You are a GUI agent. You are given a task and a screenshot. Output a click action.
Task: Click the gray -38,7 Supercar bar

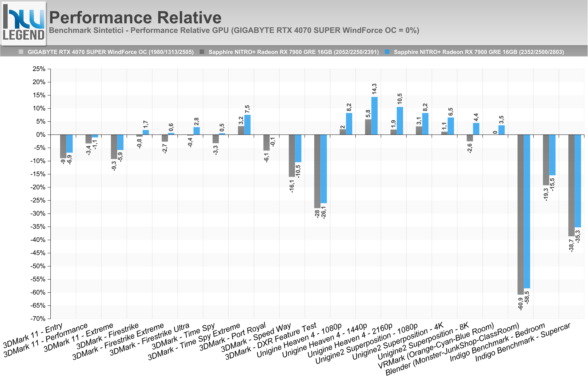coord(571,185)
